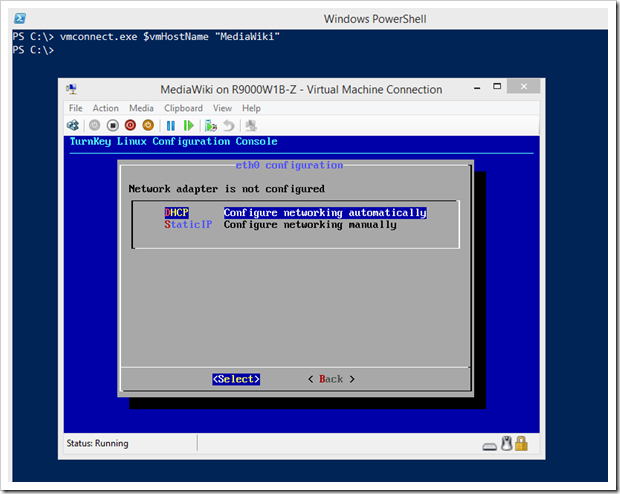
Task: Pause the virtual machine
Action: tap(171, 126)
